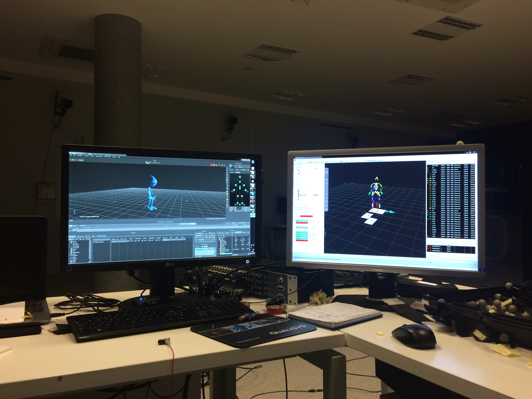
Task: Select the translate tool in the Qualisys viewport toolbar
Action: click(327, 184)
